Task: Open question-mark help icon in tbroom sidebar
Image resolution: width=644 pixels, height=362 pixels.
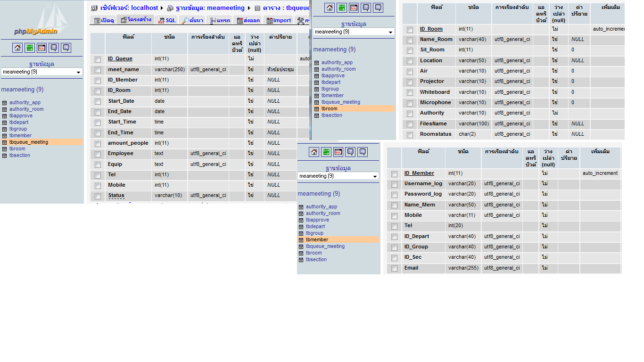Action: click(x=366, y=8)
